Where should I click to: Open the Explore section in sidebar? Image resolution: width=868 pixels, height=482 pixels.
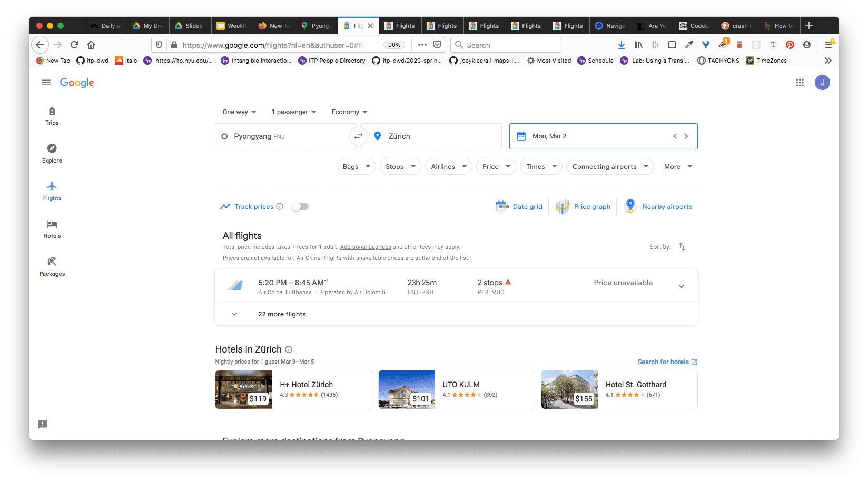pyautogui.click(x=52, y=153)
